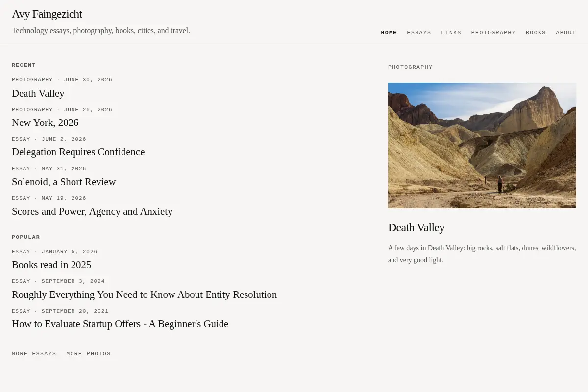
Task: Open Solenoid, a Short Review
Action: pyautogui.click(x=64, y=182)
